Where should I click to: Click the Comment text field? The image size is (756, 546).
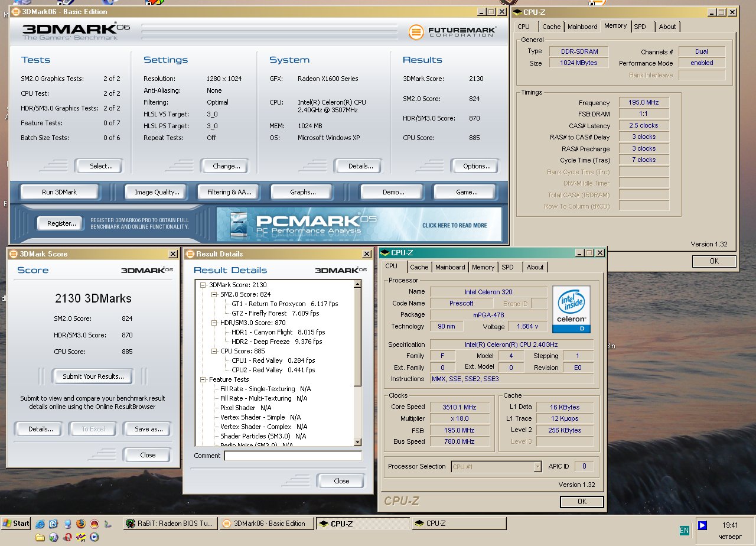292,456
